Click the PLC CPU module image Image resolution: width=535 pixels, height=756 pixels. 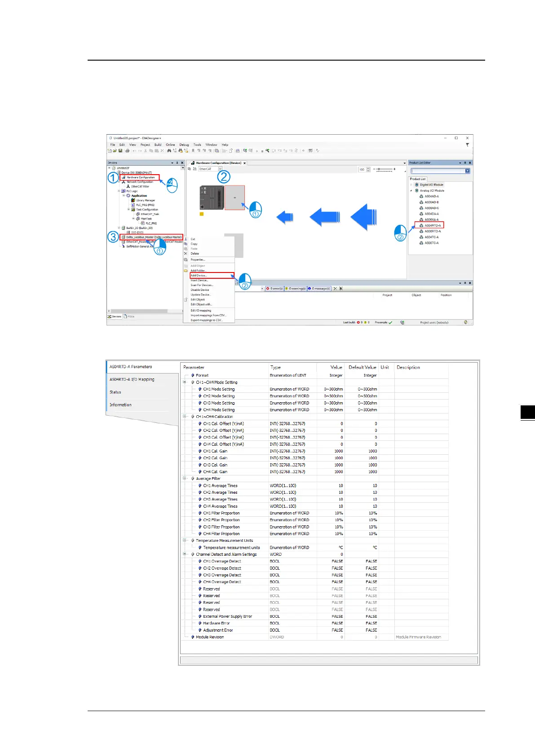(x=211, y=198)
